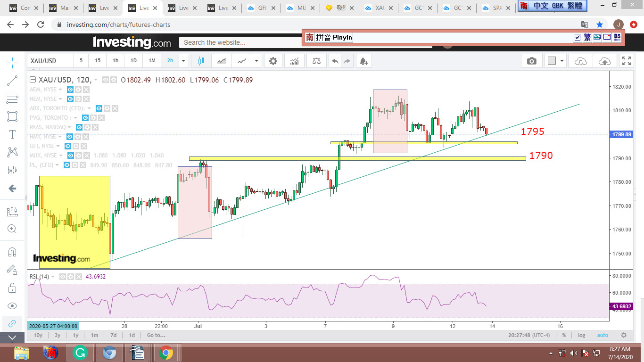Screen dimensions: 644x362
Task: Switch to the 1D timeframe
Action: click(133, 61)
